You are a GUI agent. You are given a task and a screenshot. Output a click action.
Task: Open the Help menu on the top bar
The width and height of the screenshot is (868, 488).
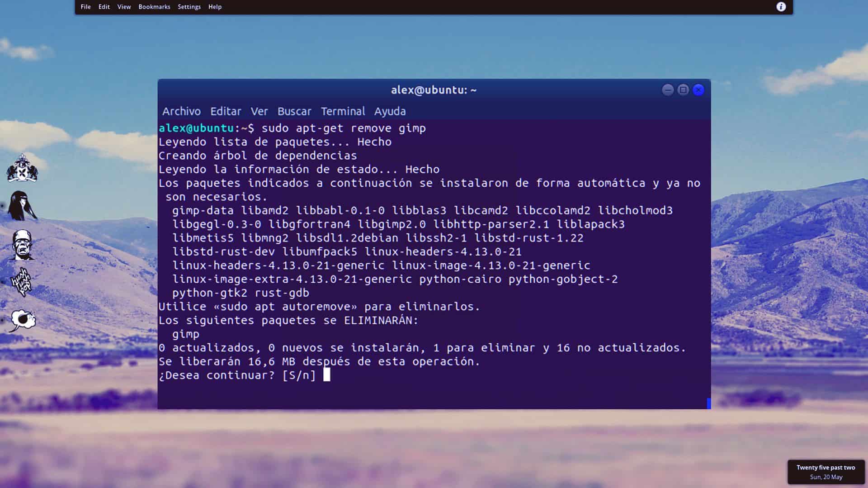point(215,7)
